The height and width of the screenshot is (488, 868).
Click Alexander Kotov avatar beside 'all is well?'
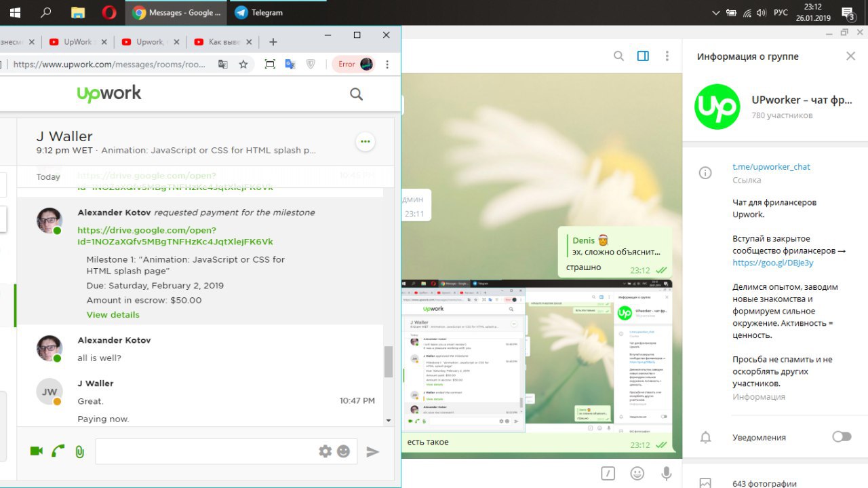pos(49,348)
